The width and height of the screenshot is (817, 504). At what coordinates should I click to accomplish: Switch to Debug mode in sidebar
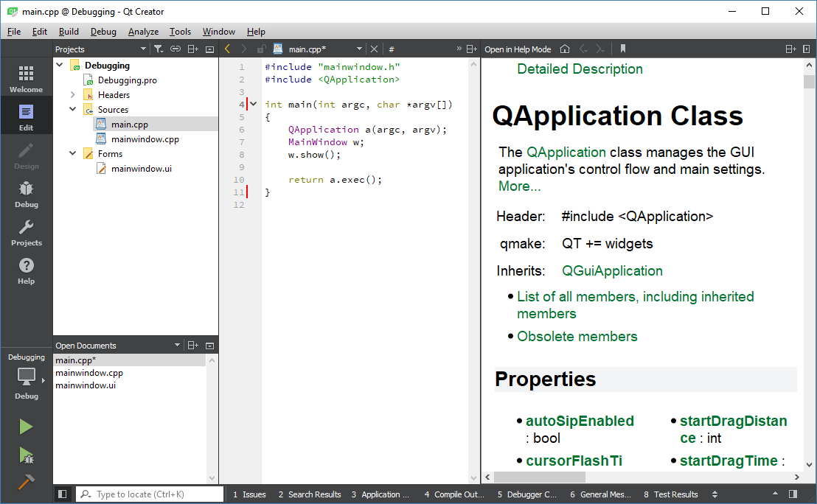coord(27,195)
